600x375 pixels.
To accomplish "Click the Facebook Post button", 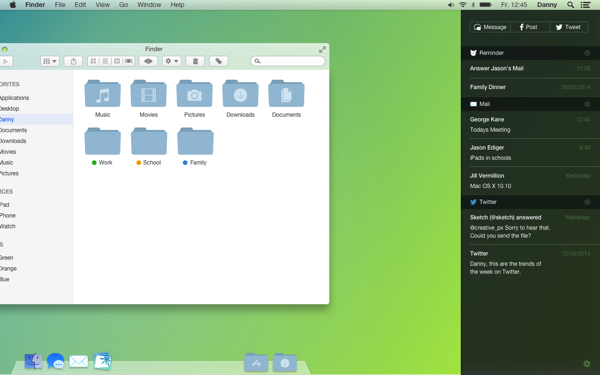I will point(530,27).
